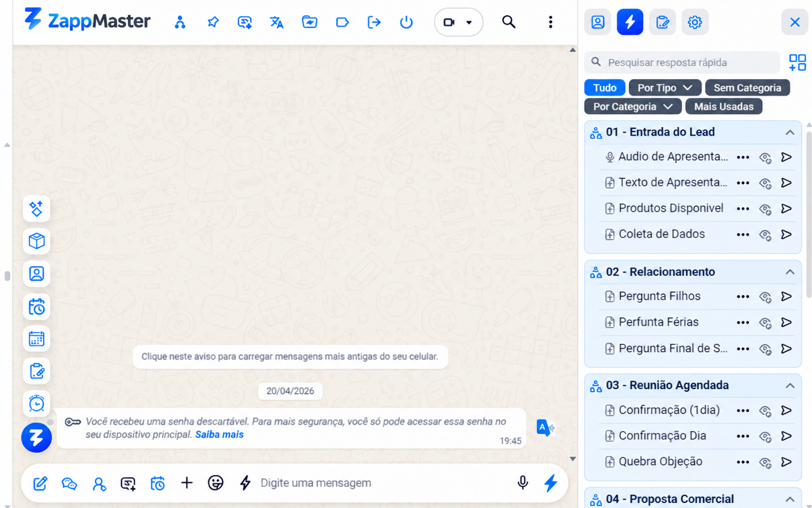Open options for Perfunta Férias reply
This screenshot has height=508, width=812.
[x=743, y=323]
